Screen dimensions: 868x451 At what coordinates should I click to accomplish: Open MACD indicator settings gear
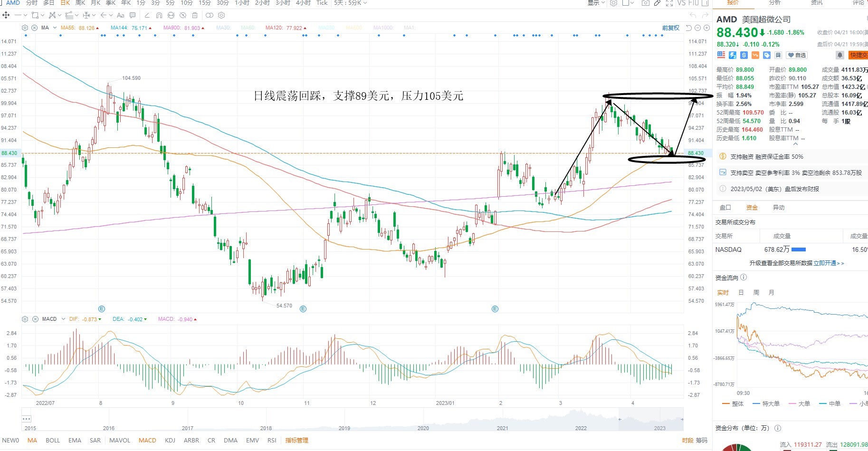click(x=25, y=319)
